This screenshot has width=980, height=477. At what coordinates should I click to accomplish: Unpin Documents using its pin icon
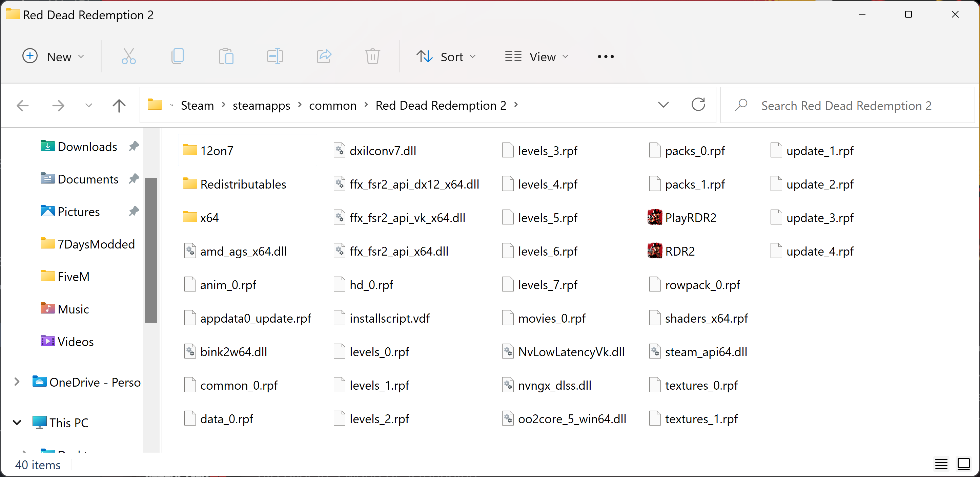[x=134, y=178]
